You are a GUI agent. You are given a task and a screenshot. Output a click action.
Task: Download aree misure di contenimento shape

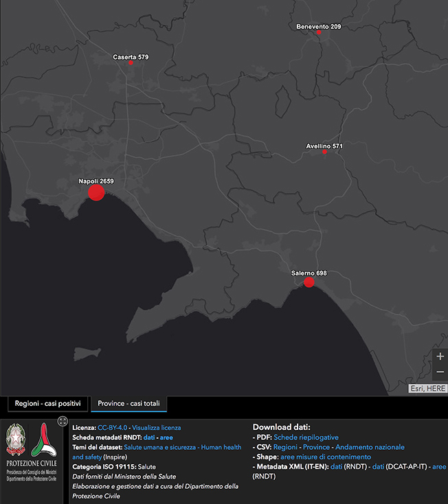pyautogui.click(x=326, y=457)
